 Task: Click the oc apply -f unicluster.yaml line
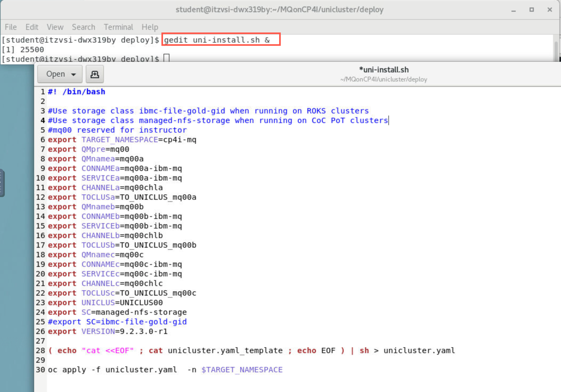pos(165,370)
